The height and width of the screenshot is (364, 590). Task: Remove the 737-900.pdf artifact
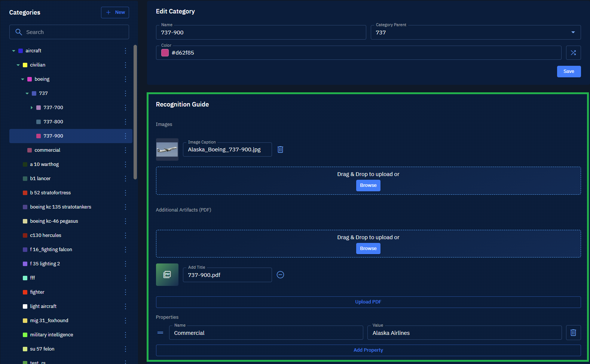(280, 275)
